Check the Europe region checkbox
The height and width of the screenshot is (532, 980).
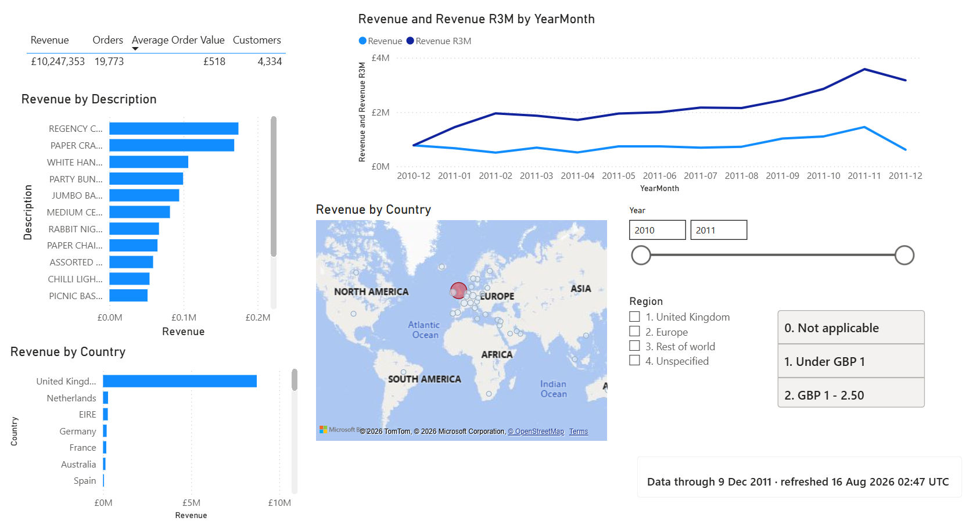pos(634,332)
